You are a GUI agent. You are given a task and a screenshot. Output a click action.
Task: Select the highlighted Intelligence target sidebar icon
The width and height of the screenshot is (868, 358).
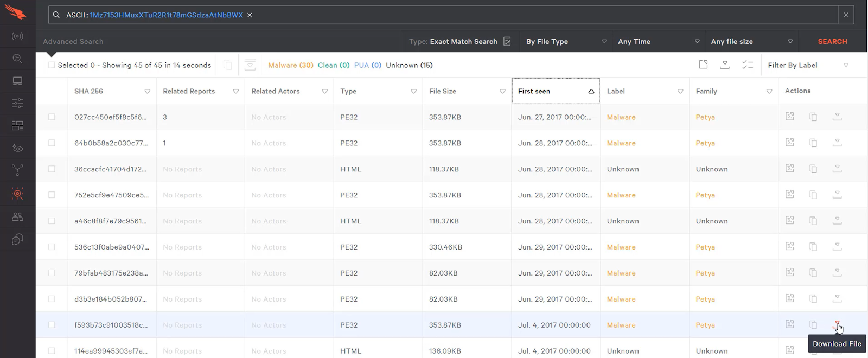click(x=17, y=194)
